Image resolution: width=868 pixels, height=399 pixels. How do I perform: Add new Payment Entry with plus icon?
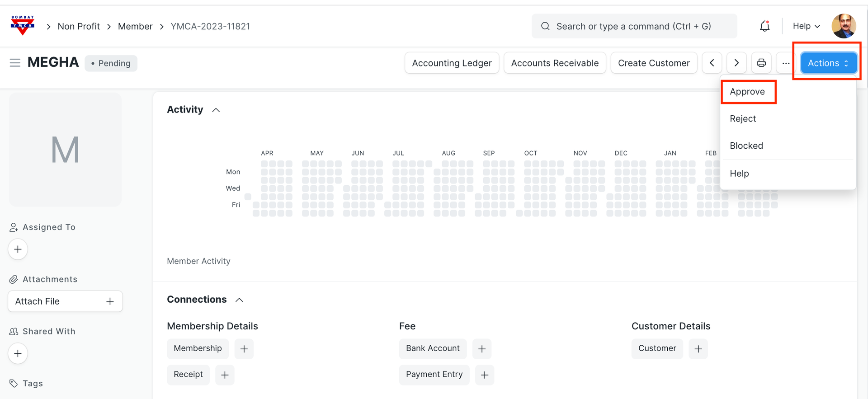click(x=485, y=375)
